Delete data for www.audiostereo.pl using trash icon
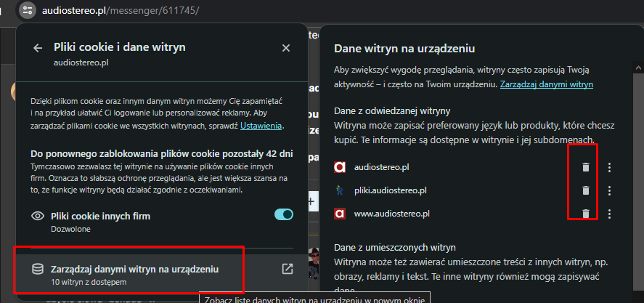 (586, 214)
